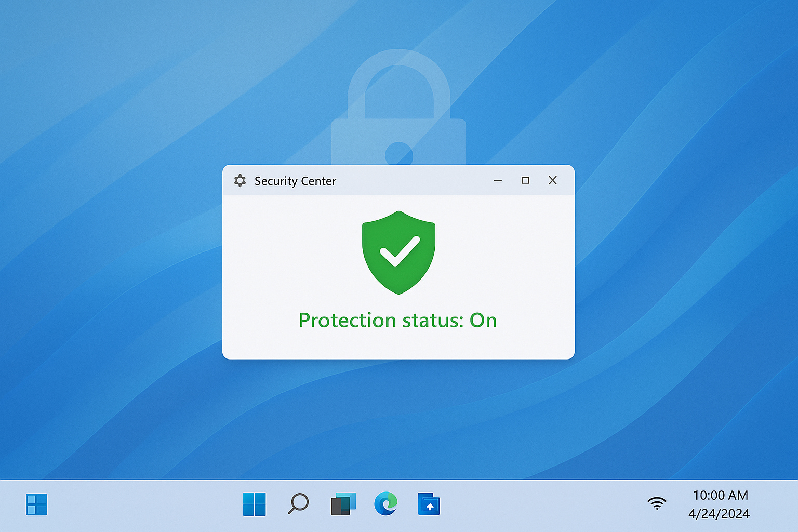Click the Protection status: On indicator

398,320
